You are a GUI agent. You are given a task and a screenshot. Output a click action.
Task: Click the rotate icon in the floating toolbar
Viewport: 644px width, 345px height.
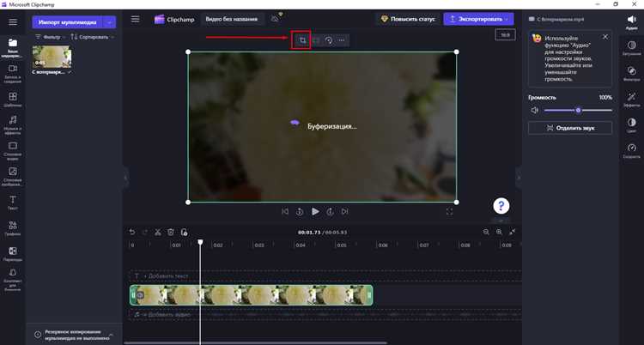pyautogui.click(x=329, y=40)
